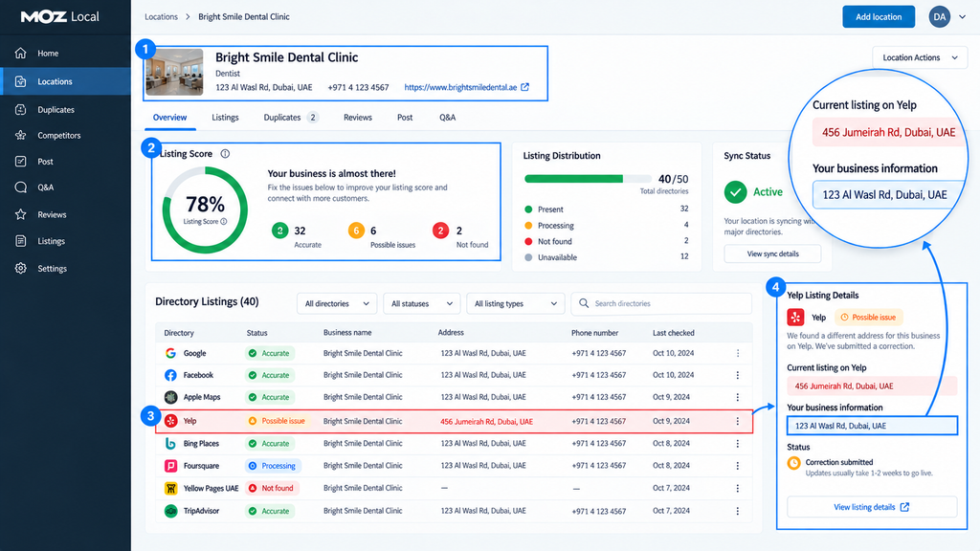Switch to the Overview tab

(169, 118)
